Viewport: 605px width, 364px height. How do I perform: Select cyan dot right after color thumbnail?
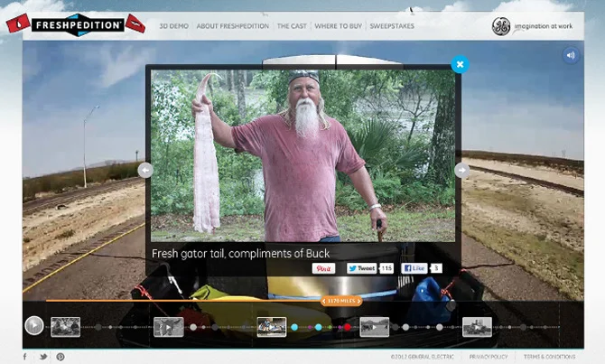pos(294,327)
